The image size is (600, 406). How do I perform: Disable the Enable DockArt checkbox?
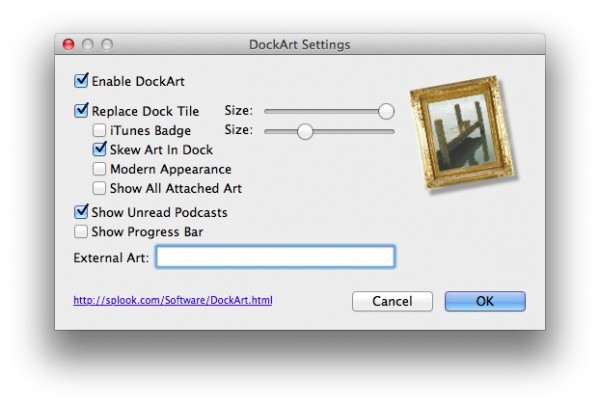pyautogui.click(x=81, y=80)
